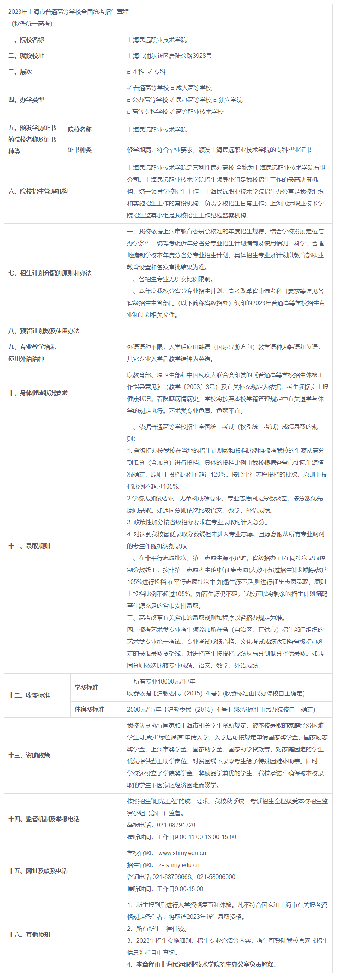Click the row label 十五、网址及联系电话
The height and width of the screenshot is (980, 339).
(38, 871)
